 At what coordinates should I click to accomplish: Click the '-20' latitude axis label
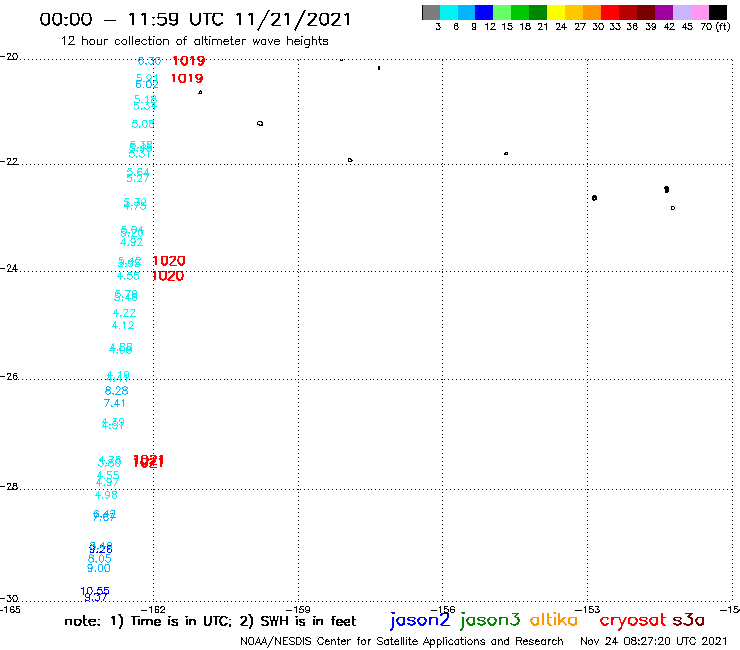tap(9, 57)
